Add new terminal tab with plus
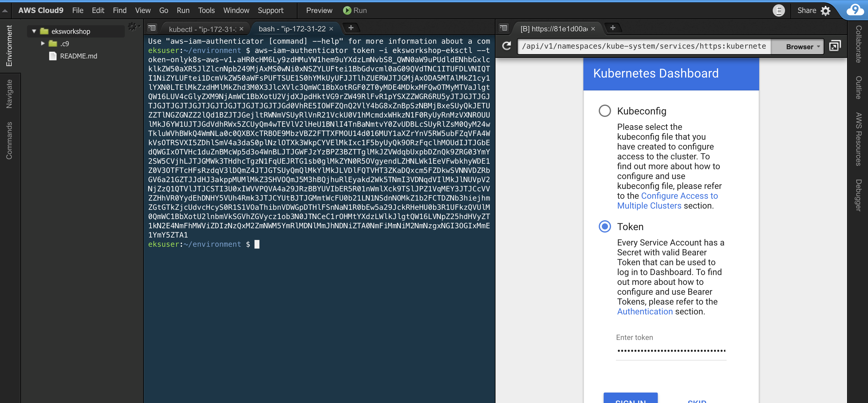 coord(351,28)
